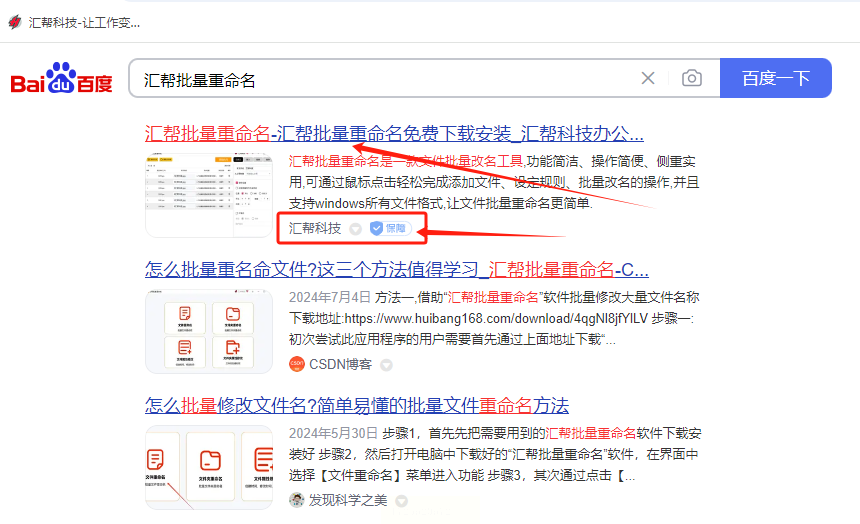
Task: Click the blue 保障 shield badge
Action: 390,228
